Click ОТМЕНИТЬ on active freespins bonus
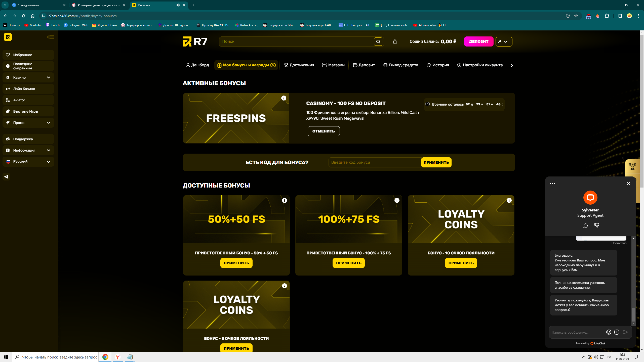The height and width of the screenshot is (362, 644). pos(324,131)
